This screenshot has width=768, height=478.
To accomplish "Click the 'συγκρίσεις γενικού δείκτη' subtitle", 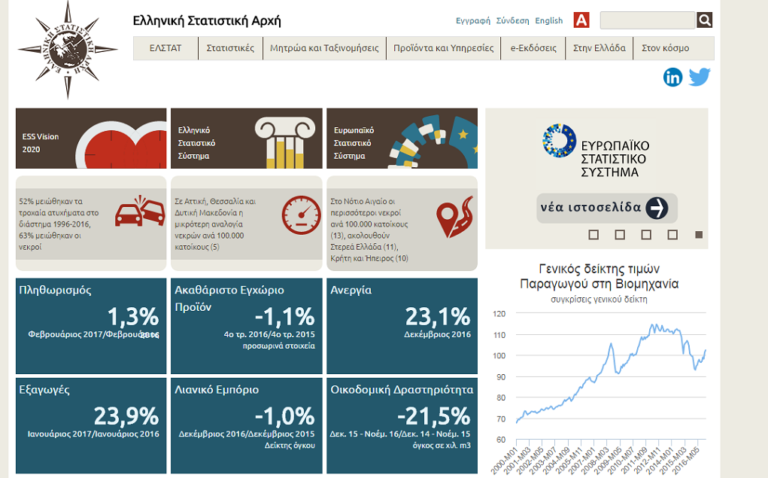I will coord(599,299).
